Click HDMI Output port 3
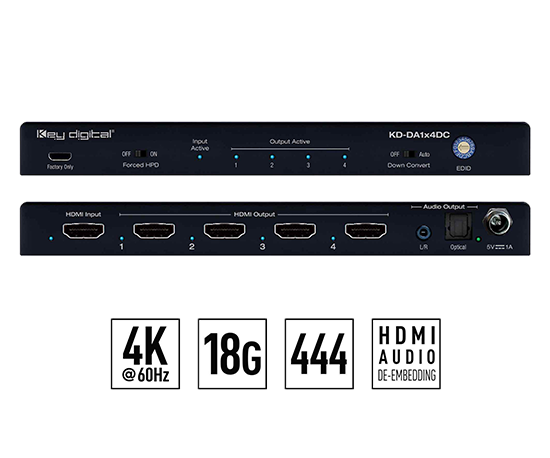 295,231
